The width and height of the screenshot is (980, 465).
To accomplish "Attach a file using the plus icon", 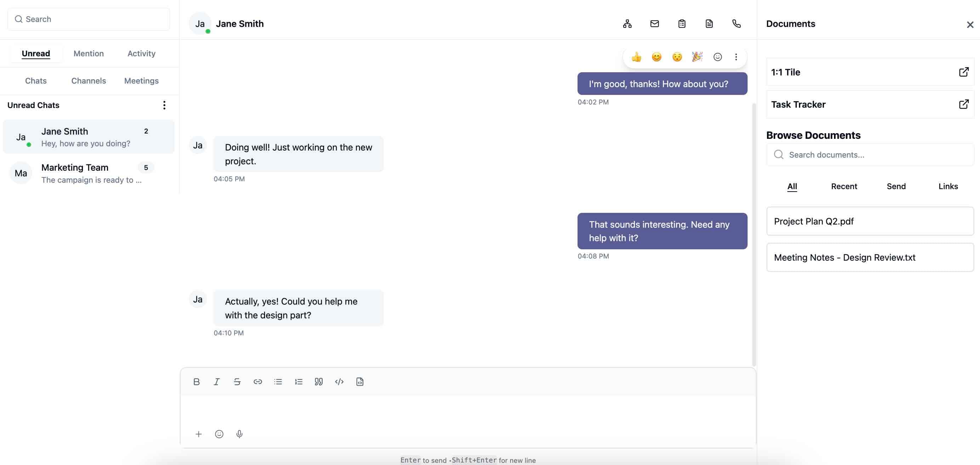I will (199, 434).
